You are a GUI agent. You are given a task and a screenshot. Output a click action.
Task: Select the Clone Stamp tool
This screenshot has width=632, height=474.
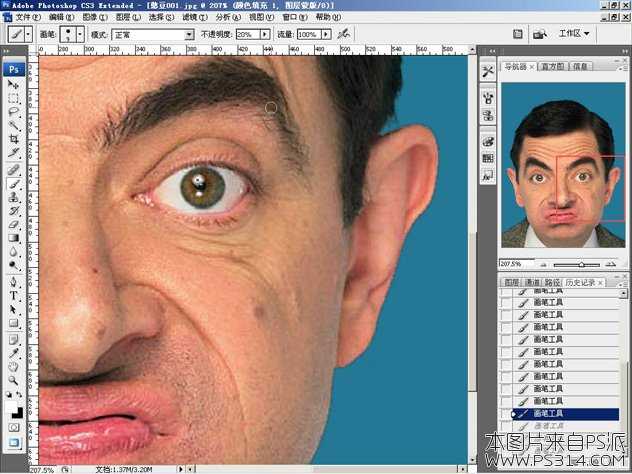[14, 198]
